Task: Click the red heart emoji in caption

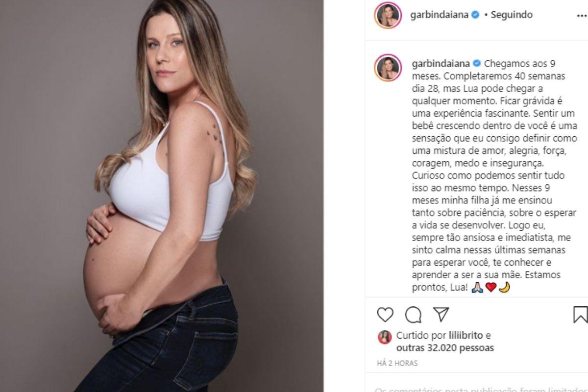Action: [x=490, y=288]
